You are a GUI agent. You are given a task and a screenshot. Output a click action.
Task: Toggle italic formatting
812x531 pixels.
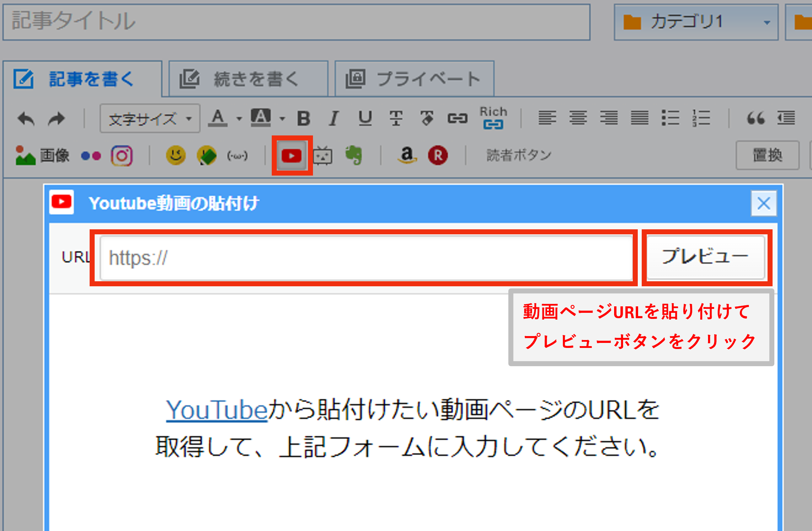pos(334,118)
